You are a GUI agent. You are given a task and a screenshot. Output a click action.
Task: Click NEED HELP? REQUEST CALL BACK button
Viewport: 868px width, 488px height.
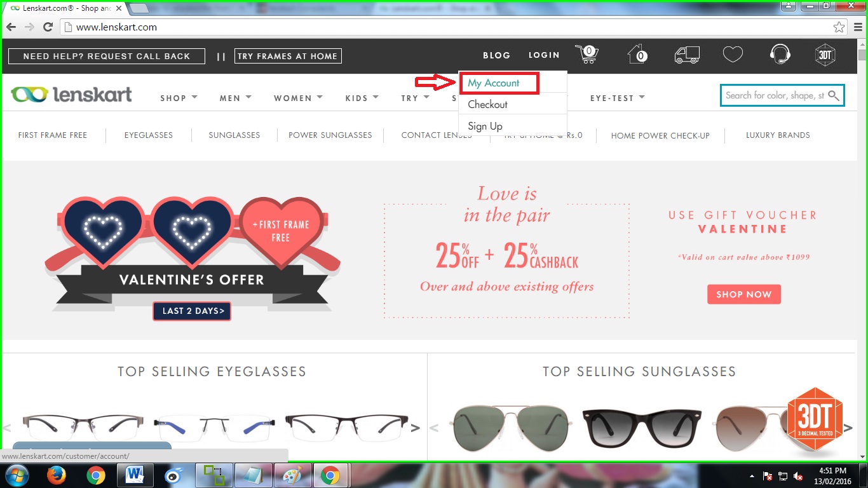click(x=107, y=56)
